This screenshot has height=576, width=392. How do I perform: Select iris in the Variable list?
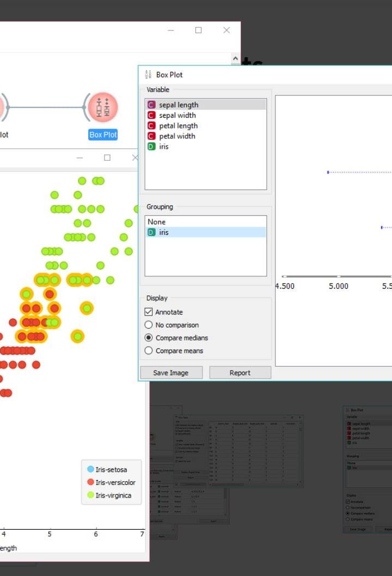click(206, 147)
